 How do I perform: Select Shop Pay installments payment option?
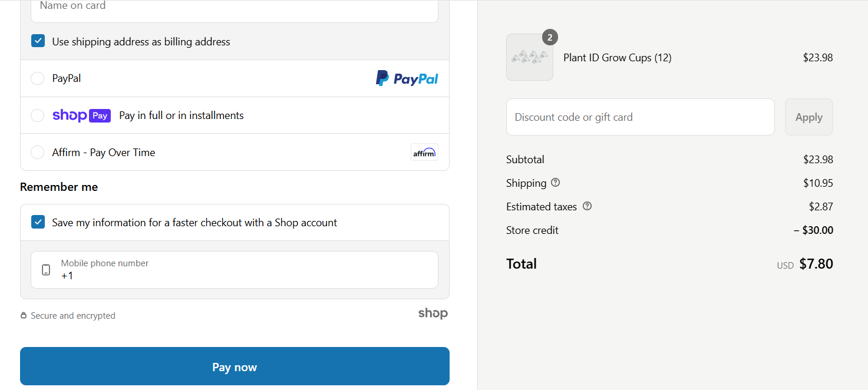(x=37, y=115)
